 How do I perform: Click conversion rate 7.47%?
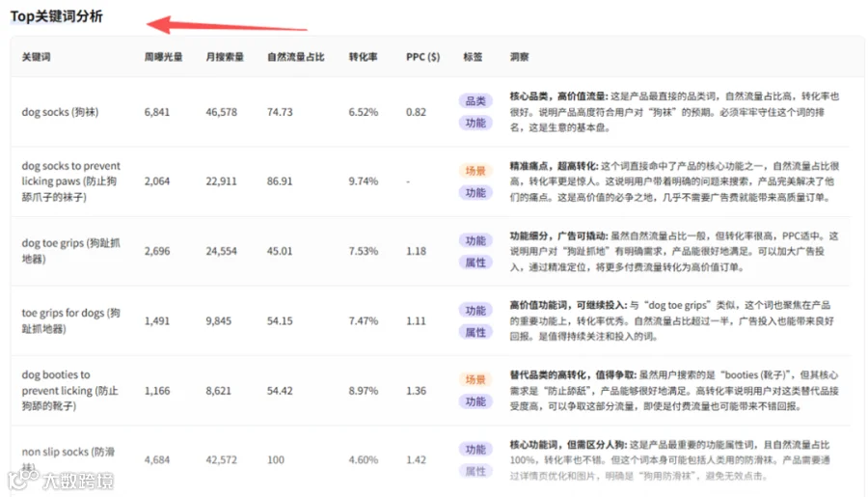[364, 320]
